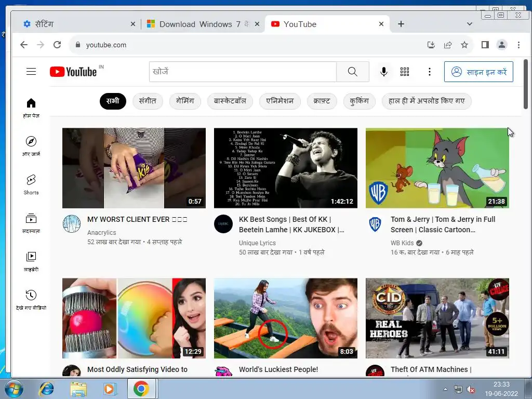
Task: Open the YouTube hamburger guide menu
Action: [x=31, y=72]
